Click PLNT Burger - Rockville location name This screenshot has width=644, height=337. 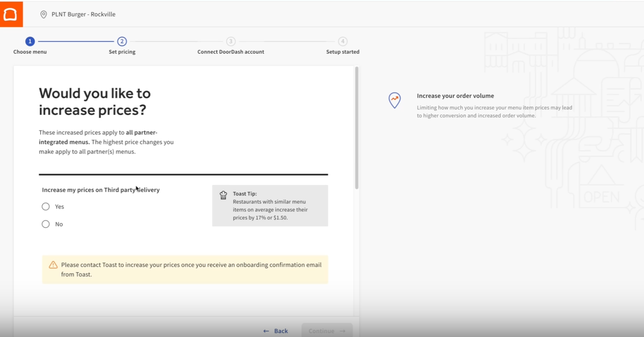(x=84, y=15)
